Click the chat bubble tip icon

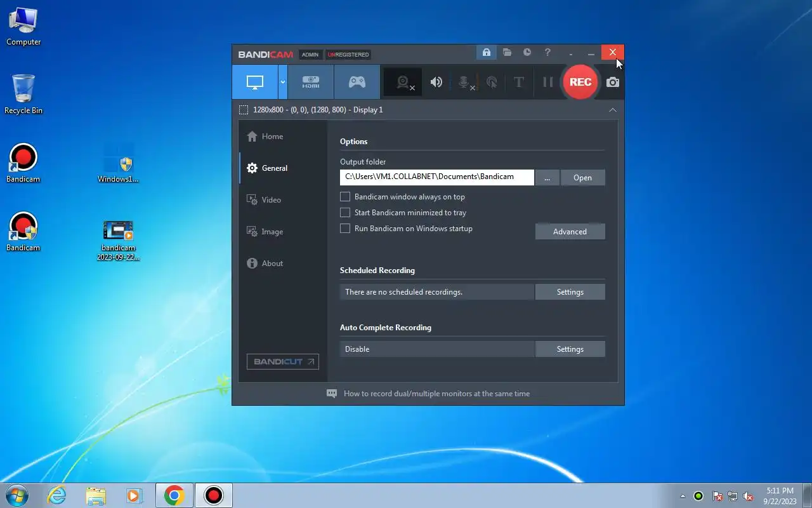click(332, 394)
